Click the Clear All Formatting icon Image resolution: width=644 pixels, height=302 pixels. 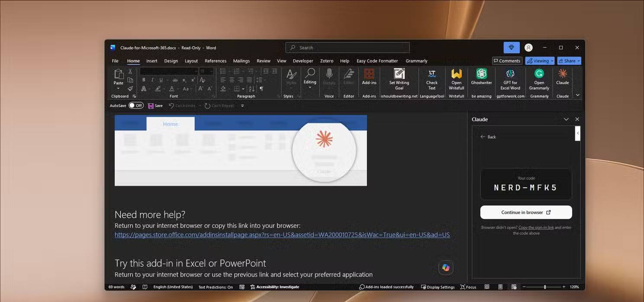202,80
